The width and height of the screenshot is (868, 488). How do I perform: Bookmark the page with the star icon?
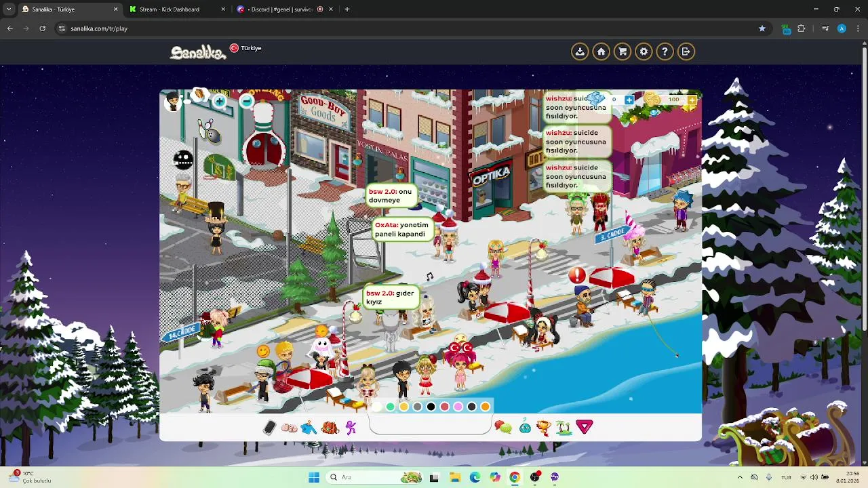coord(762,28)
